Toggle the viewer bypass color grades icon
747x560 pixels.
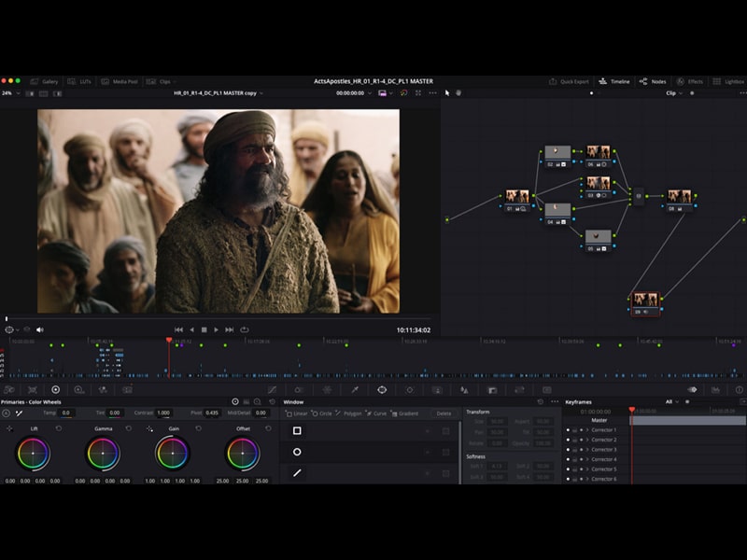(403, 92)
